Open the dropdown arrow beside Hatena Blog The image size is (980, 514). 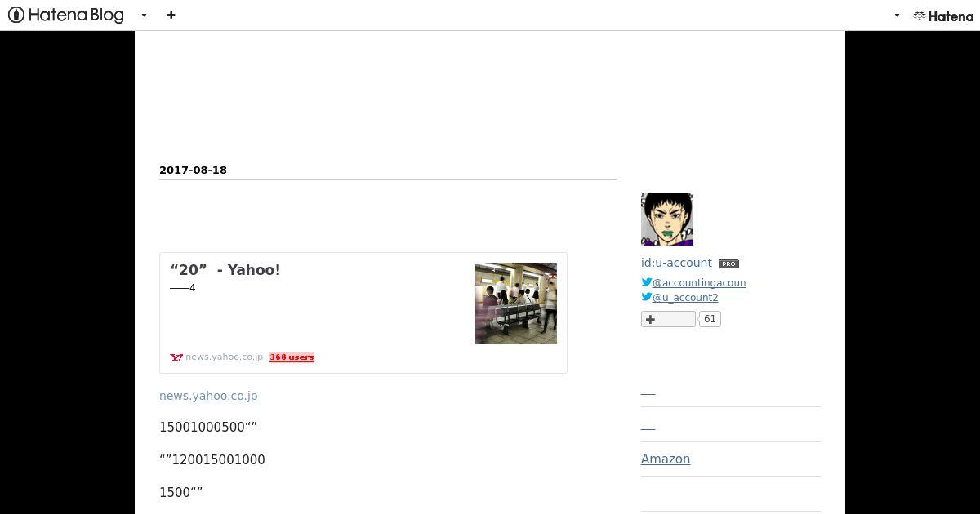tap(145, 16)
